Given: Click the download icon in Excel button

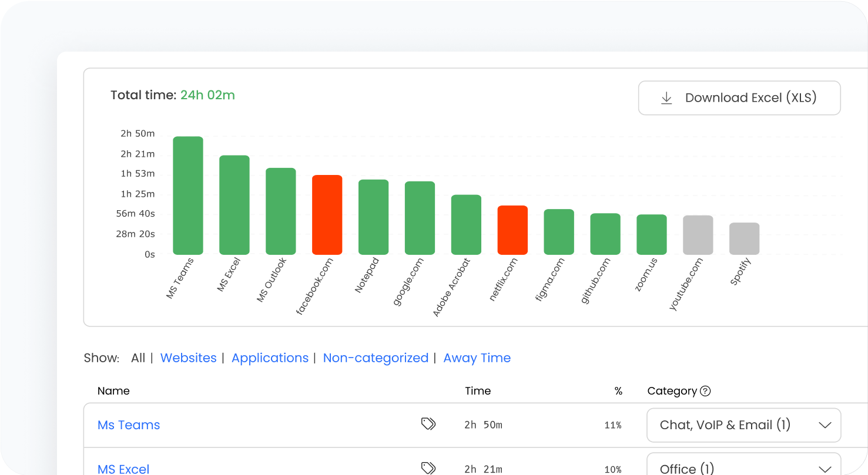Looking at the screenshot, I should coord(666,98).
